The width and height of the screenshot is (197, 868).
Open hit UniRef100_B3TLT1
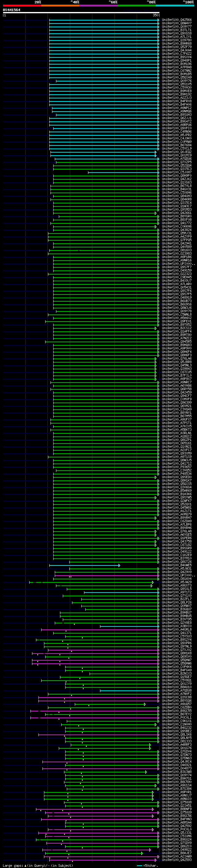pos(177,30)
